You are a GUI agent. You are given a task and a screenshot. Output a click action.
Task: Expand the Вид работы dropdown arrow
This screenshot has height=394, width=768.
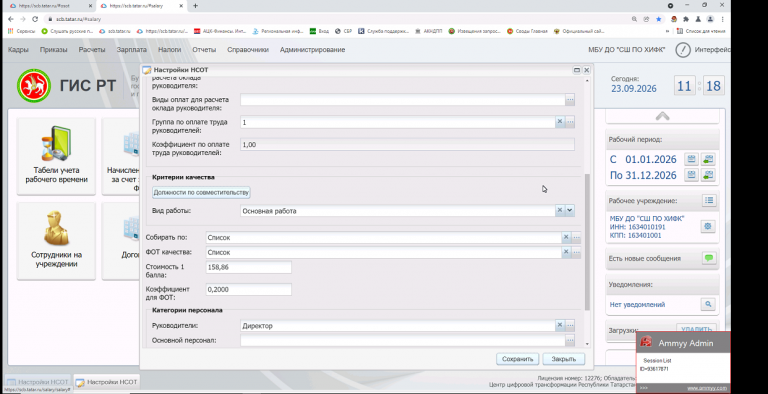click(x=570, y=210)
